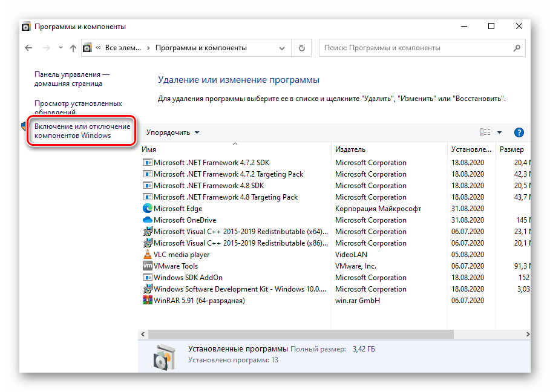Expand address bar history dropdown
Screen dimensions: 550x392
tap(282, 48)
